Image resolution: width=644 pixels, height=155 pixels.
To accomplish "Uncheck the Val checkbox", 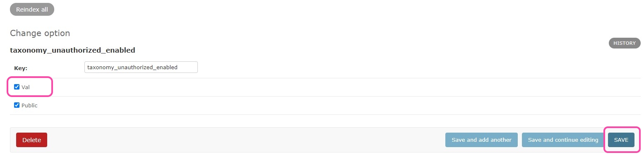I will [17, 87].
